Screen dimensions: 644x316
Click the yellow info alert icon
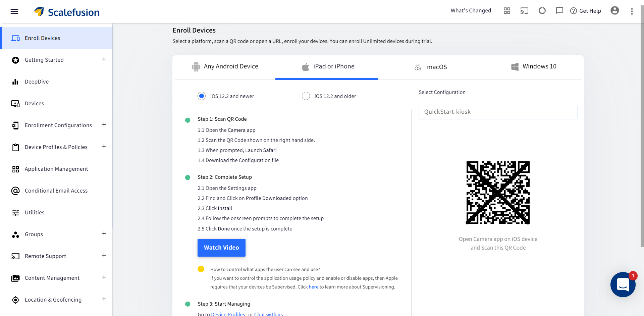point(201,269)
